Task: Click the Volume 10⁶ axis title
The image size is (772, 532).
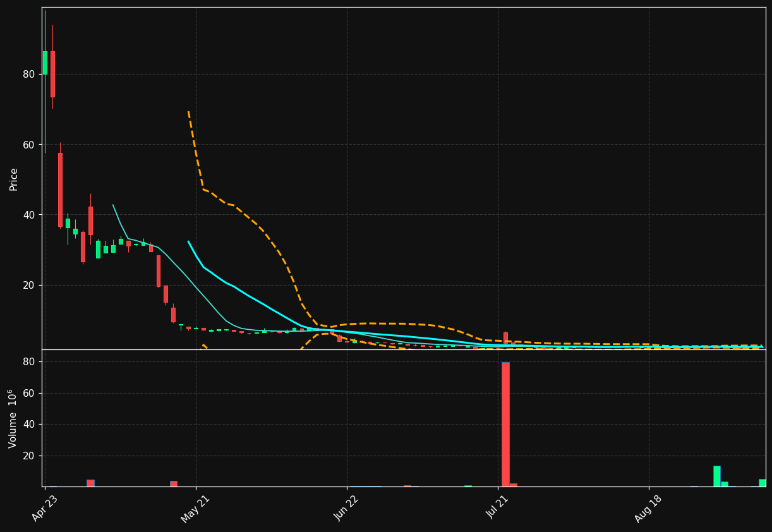Action: tap(13, 418)
